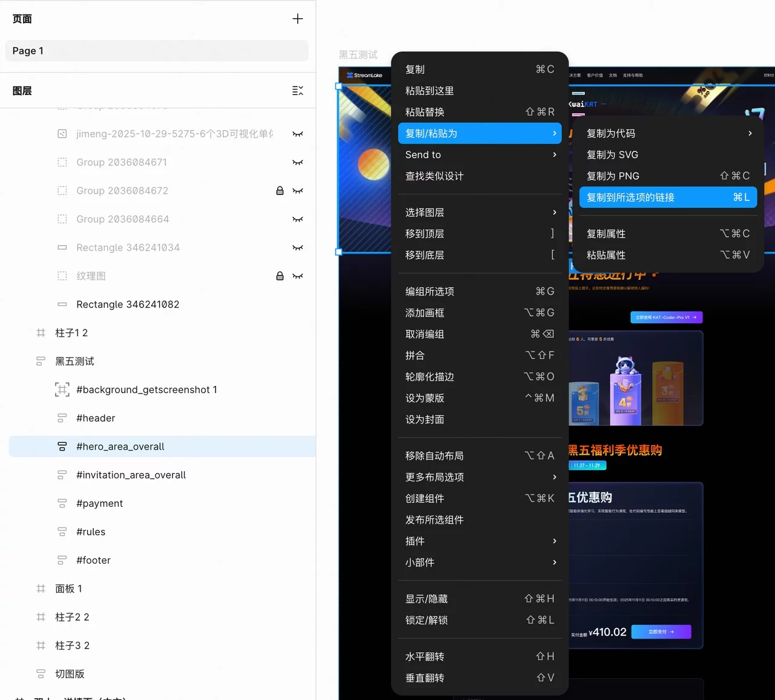Expand the Send to submenu
This screenshot has height=700, width=775.
(x=480, y=155)
